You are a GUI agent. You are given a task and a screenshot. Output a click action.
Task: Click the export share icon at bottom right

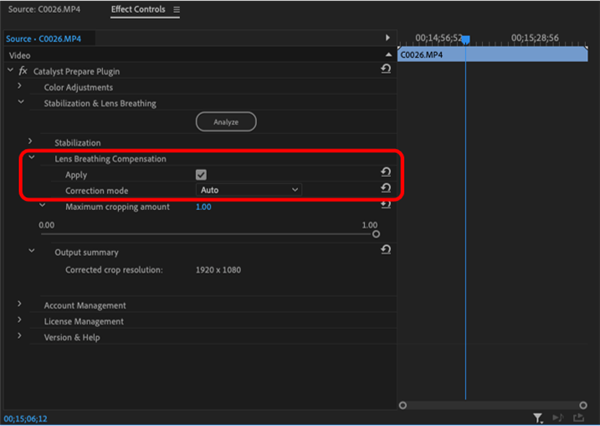(x=577, y=418)
